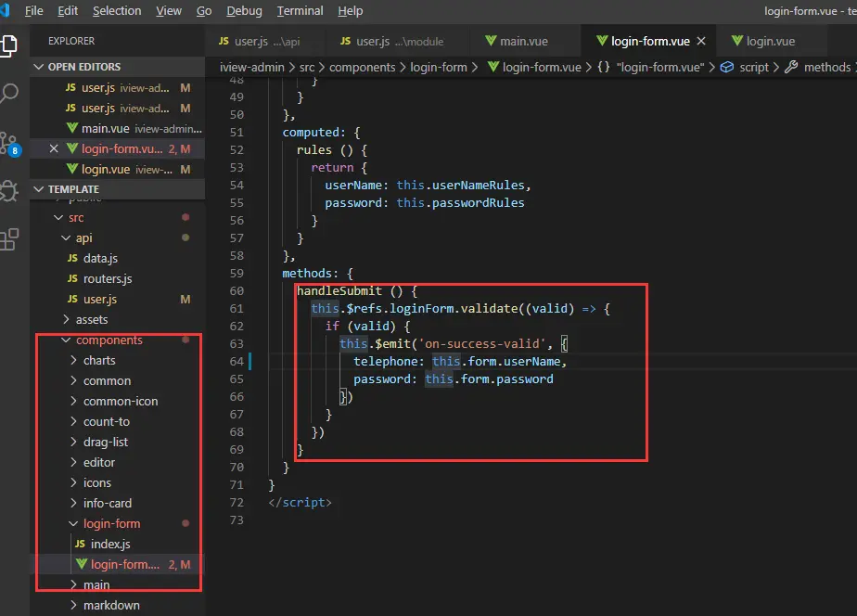Expand the charts folder
The height and width of the screenshot is (616, 857).
(99, 361)
